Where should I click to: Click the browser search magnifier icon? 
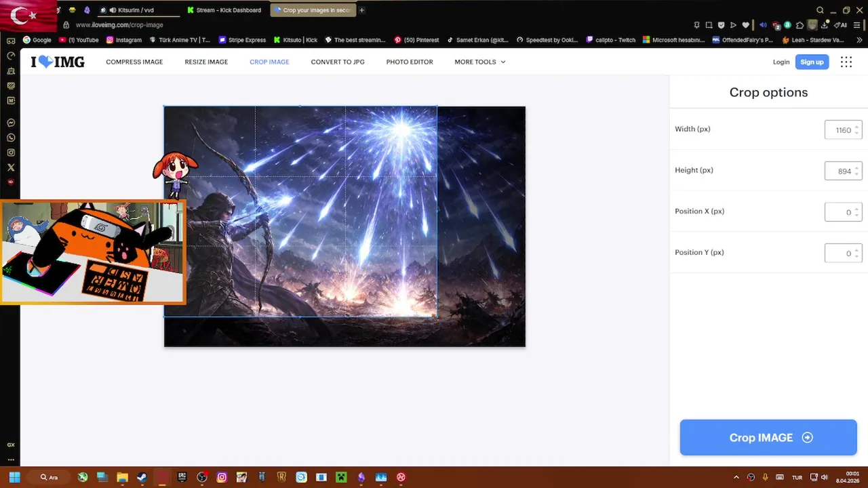click(x=820, y=10)
